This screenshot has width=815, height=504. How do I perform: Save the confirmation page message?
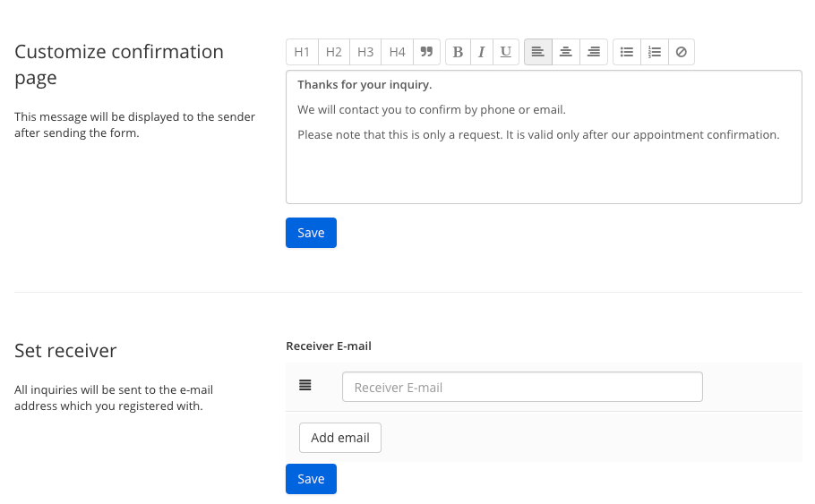point(311,233)
